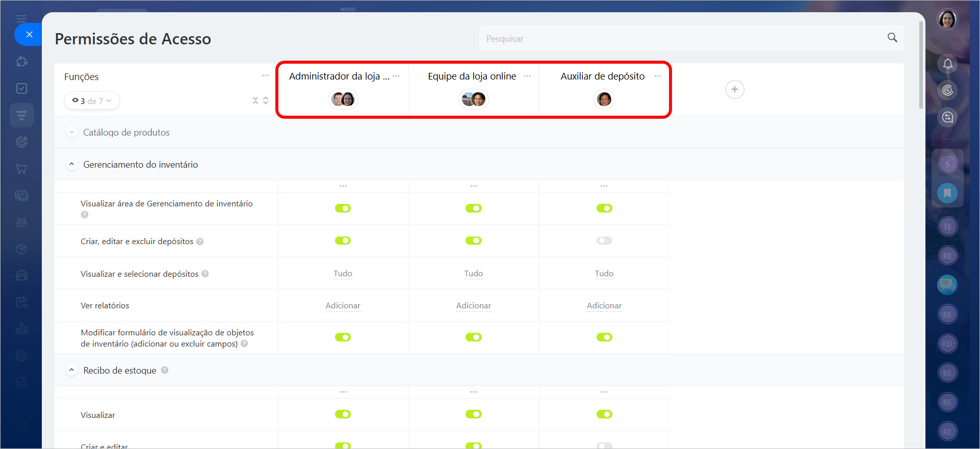
Task: Open the chat bubble icon in right panel
Action: (x=947, y=284)
